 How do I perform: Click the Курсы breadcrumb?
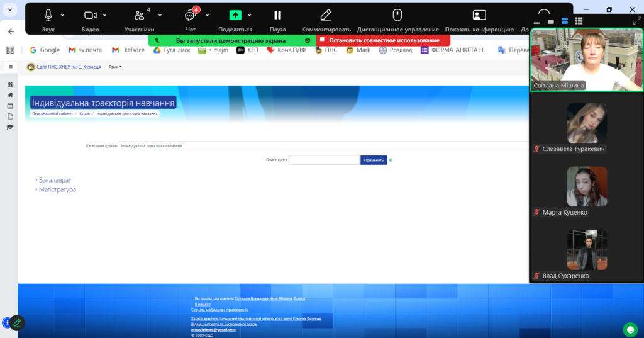pyautogui.click(x=85, y=113)
